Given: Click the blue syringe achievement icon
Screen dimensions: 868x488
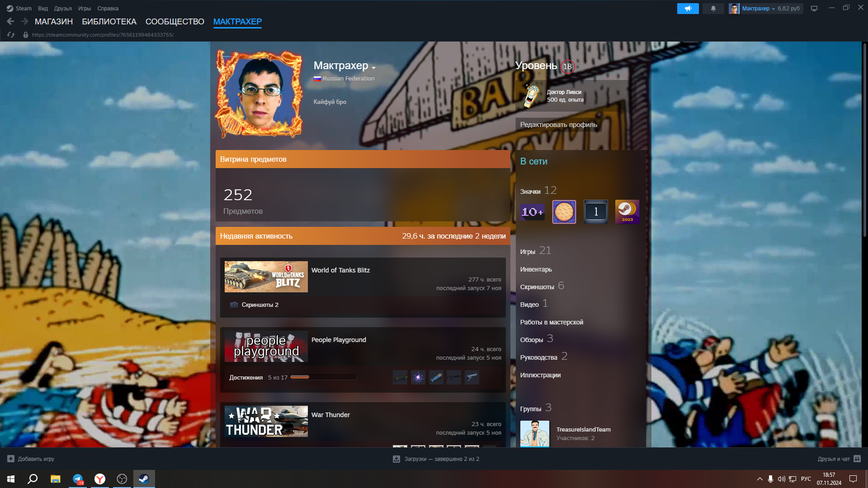Looking at the screenshot, I should coord(436,377).
